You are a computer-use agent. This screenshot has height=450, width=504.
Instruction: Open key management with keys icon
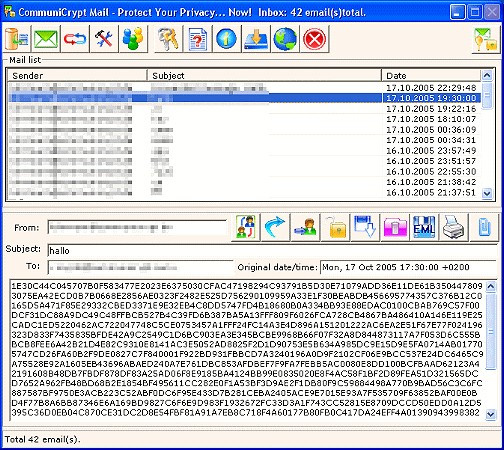tap(168, 39)
